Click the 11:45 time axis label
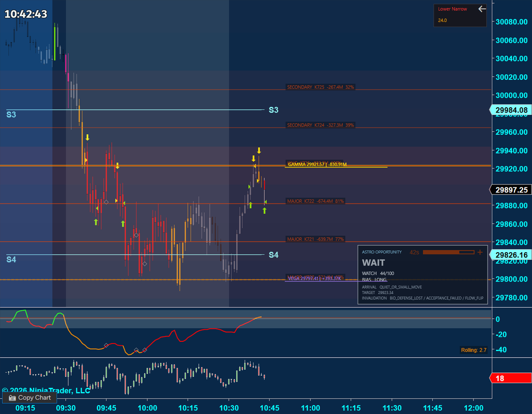Screen dimensions: 532x414 tap(433, 408)
